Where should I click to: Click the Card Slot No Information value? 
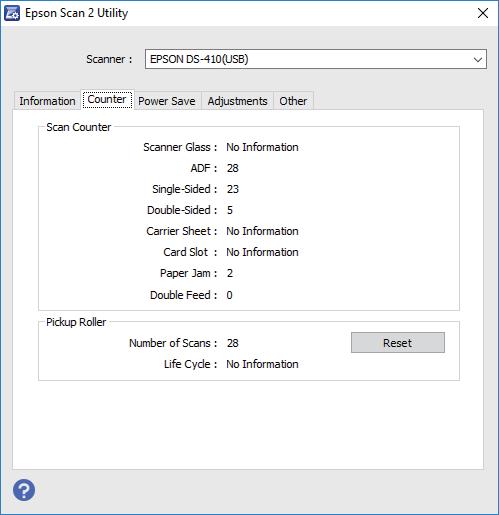262,252
